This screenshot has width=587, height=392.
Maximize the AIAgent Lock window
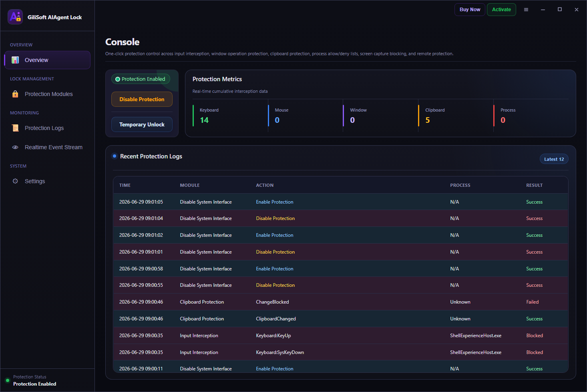click(x=560, y=10)
